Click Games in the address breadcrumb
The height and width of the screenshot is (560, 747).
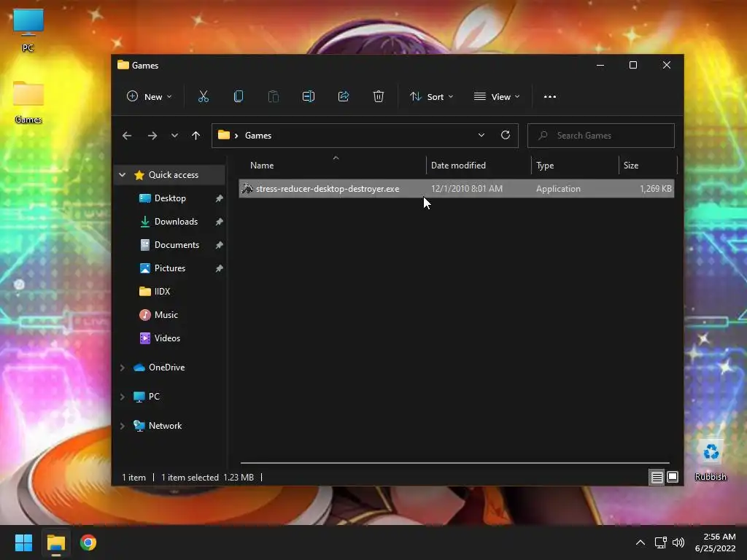[x=258, y=135]
